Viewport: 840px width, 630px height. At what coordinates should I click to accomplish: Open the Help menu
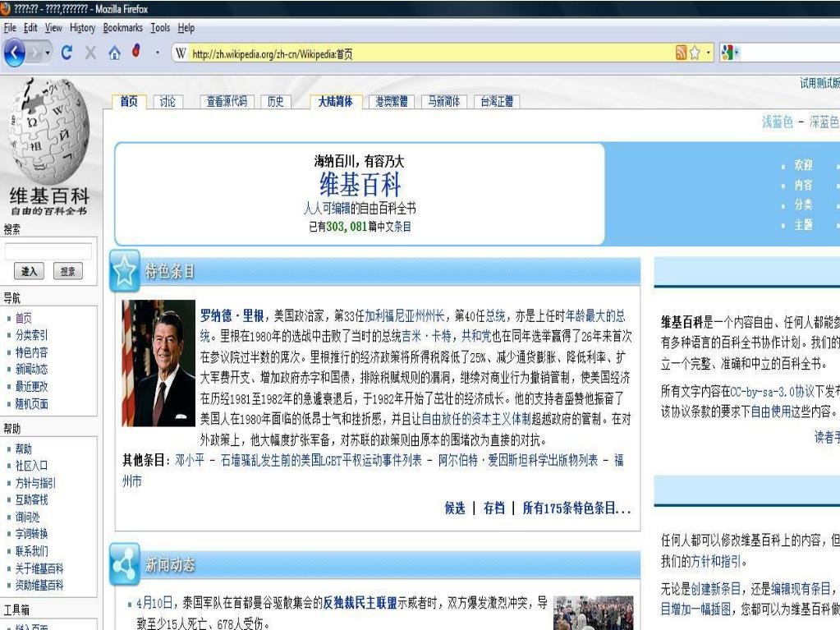[x=186, y=27]
